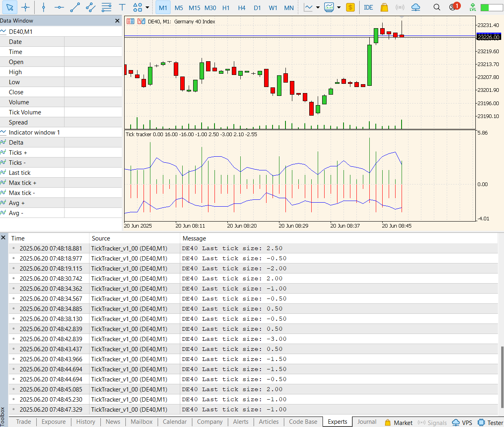Switch chart to M30 timeframe

coord(210,8)
